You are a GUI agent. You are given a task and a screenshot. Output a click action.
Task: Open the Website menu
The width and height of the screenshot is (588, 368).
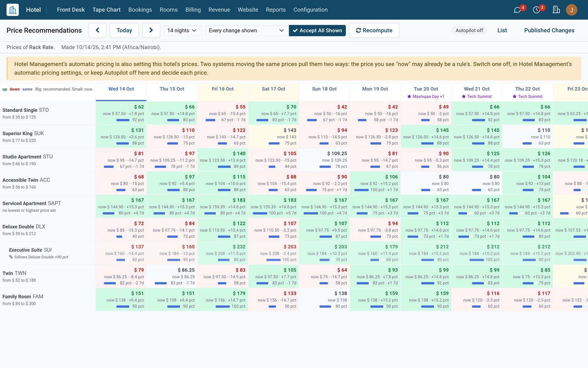pos(248,10)
